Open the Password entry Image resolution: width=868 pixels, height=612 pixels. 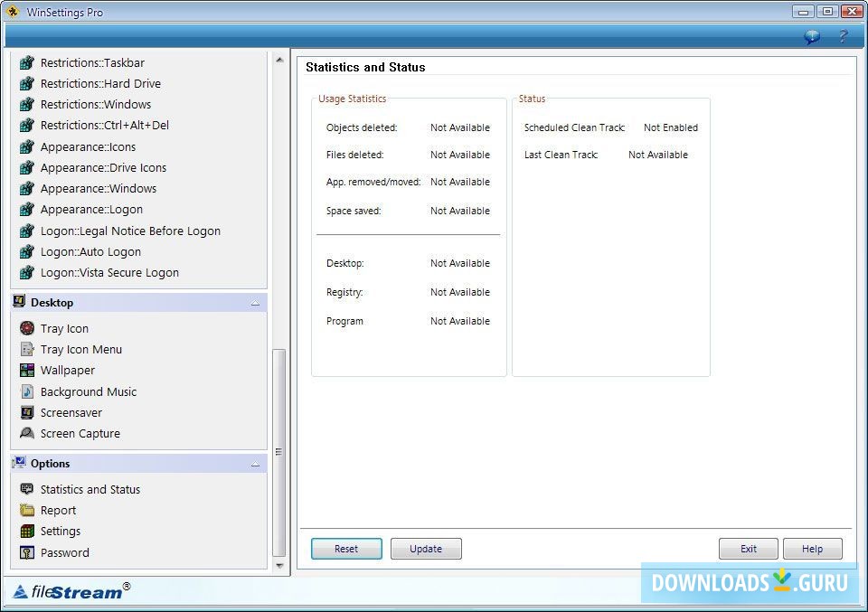pos(65,552)
